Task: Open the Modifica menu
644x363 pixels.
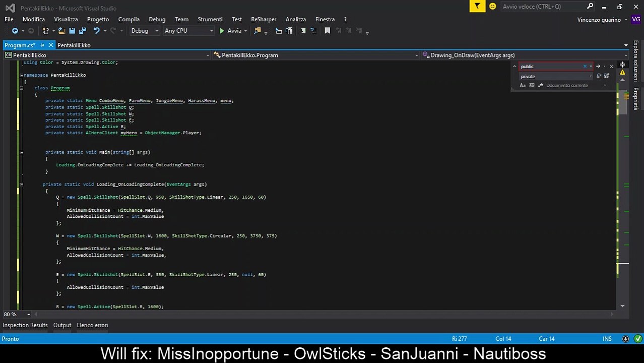Action: [34, 19]
